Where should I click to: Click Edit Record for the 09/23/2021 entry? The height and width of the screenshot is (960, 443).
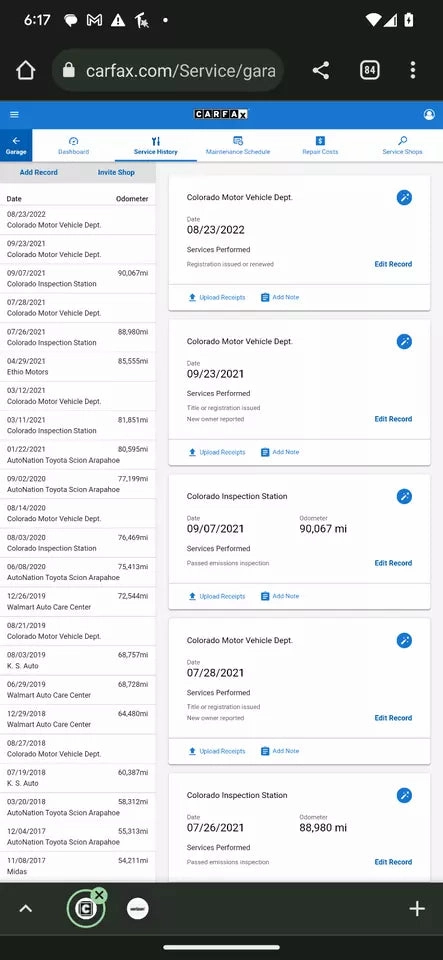coord(393,419)
